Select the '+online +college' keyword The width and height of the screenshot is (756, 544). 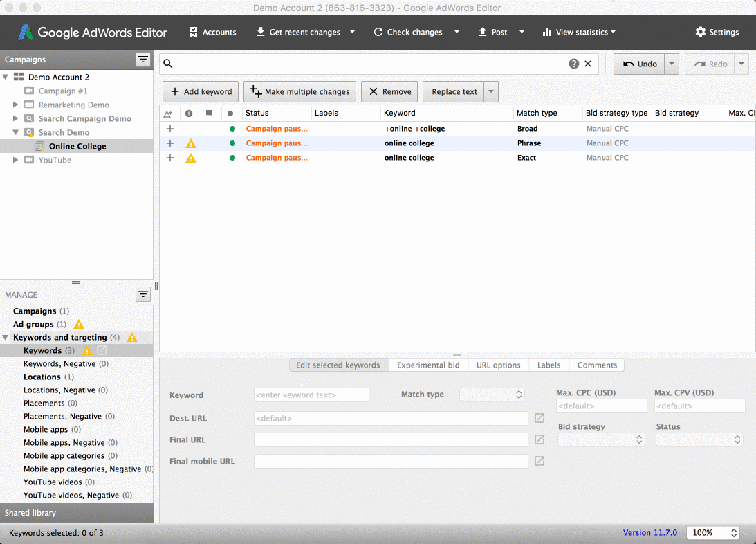[414, 129]
